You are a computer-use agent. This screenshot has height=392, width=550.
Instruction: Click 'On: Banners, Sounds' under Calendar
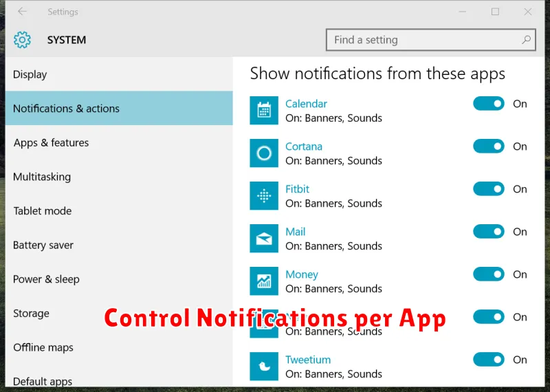(333, 118)
